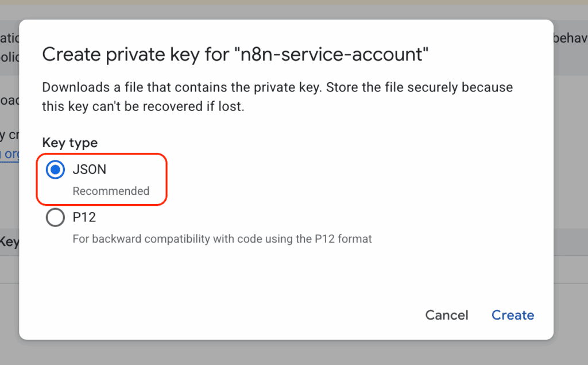Click the P12 backward compatibility description
Viewport: 588px width, 365px height.
tap(222, 238)
